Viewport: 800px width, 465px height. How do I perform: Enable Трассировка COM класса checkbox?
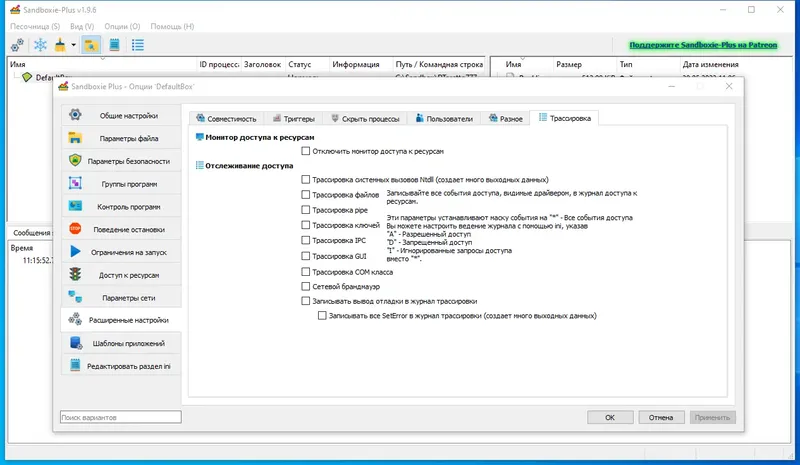(306, 272)
